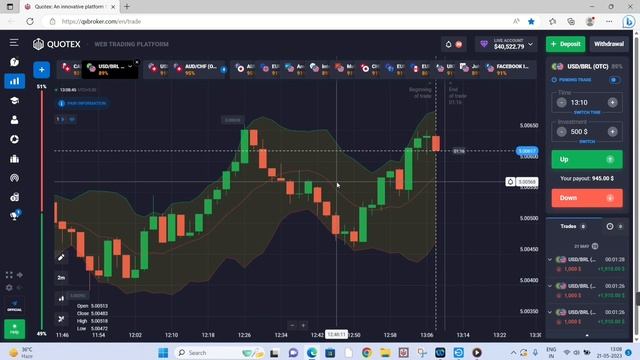Open the support chat sidebar icon
This screenshot has width=640, height=360.
pos(14,62)
